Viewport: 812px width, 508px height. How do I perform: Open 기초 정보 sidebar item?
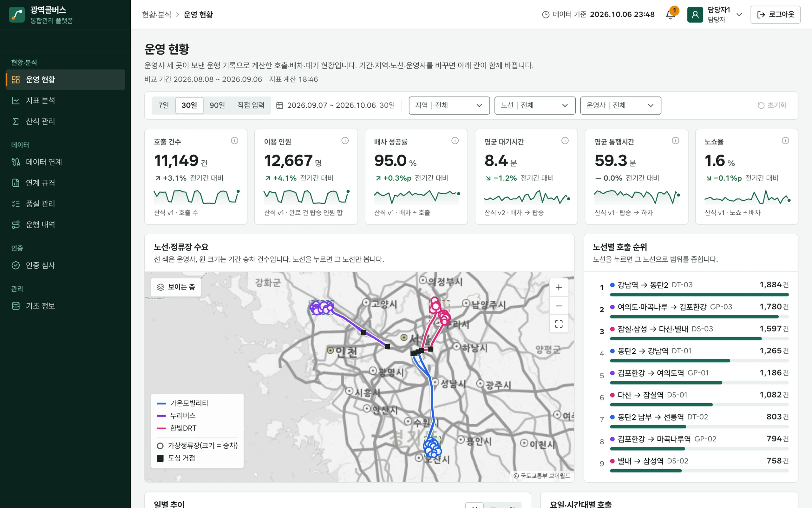coord(65,306)
